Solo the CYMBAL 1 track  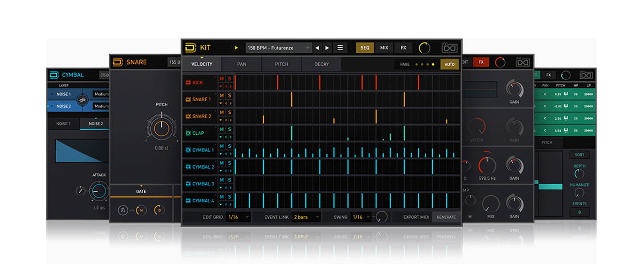pos(230,146)
